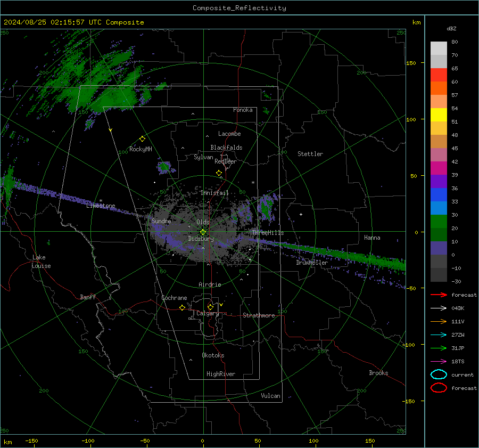Click the bright green swatch below 30 dBZ

tap(439, 221)
